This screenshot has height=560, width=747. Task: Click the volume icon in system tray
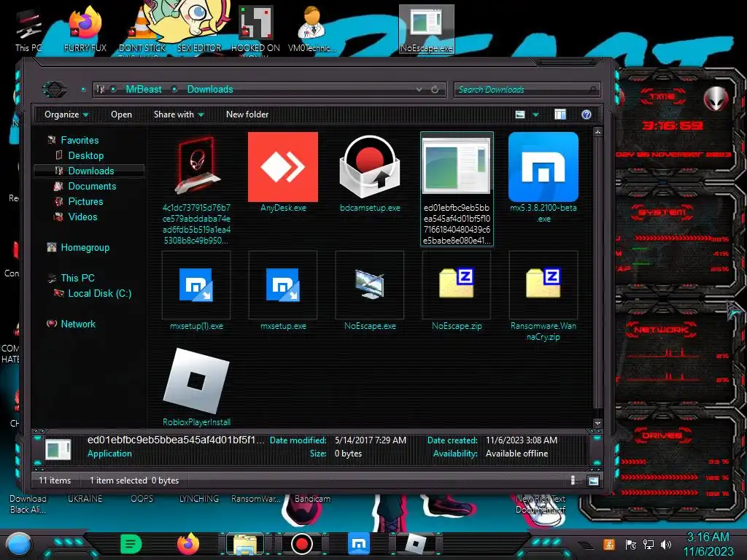point(666,544)
